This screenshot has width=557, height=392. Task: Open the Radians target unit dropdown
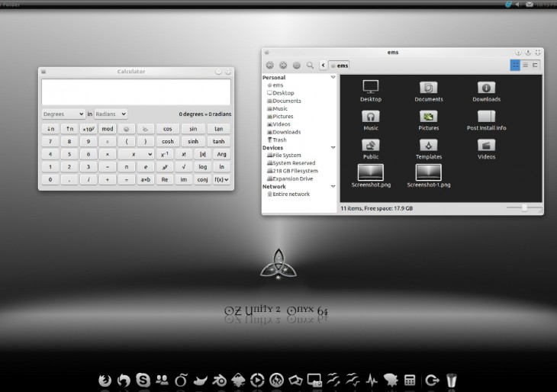(x=111, y=114)
